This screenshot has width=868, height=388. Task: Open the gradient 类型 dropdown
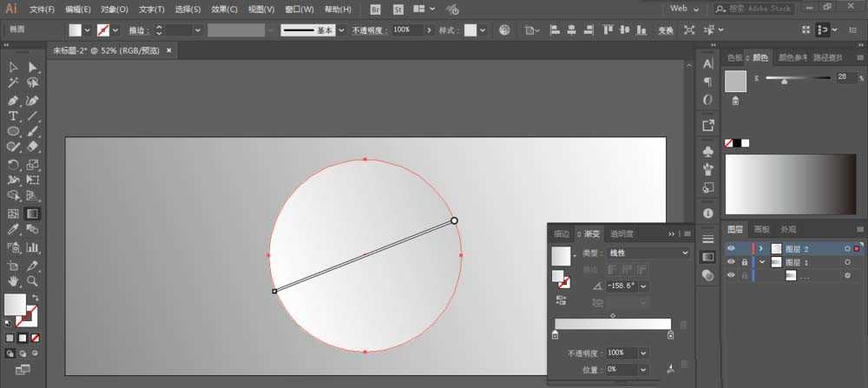click(648, 253)
